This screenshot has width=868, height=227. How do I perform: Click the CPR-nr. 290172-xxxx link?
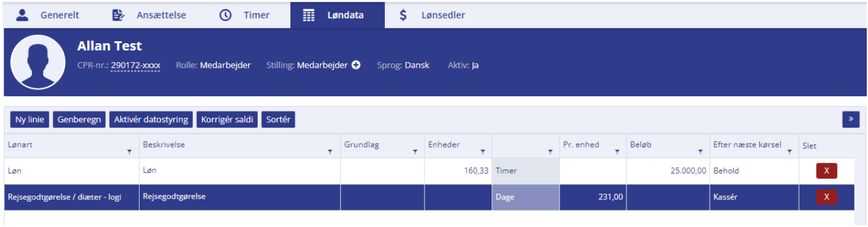point(136,65)
